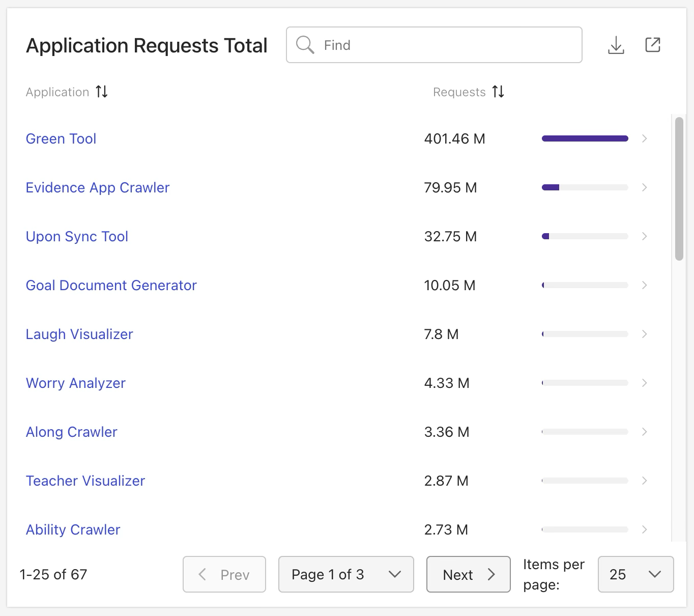
Task: Click the 32.75 M requests value
Action: pos(451,236)
